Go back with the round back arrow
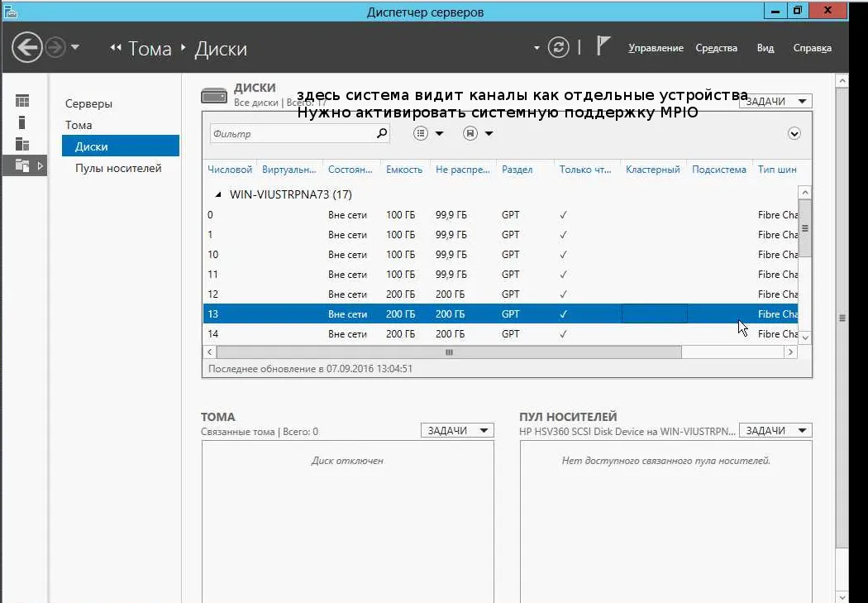 tap(27, 48)
